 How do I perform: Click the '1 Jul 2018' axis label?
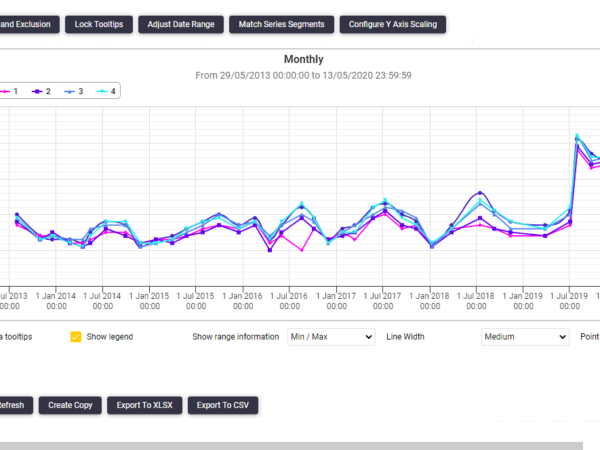tap(476, 301)
